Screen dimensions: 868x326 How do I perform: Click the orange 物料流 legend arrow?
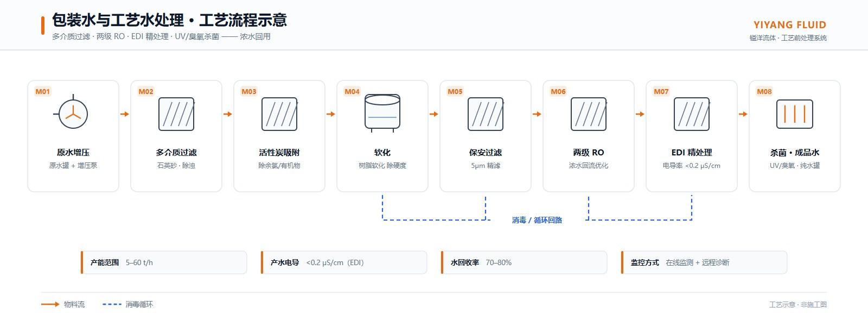click(x=50, y=304)
